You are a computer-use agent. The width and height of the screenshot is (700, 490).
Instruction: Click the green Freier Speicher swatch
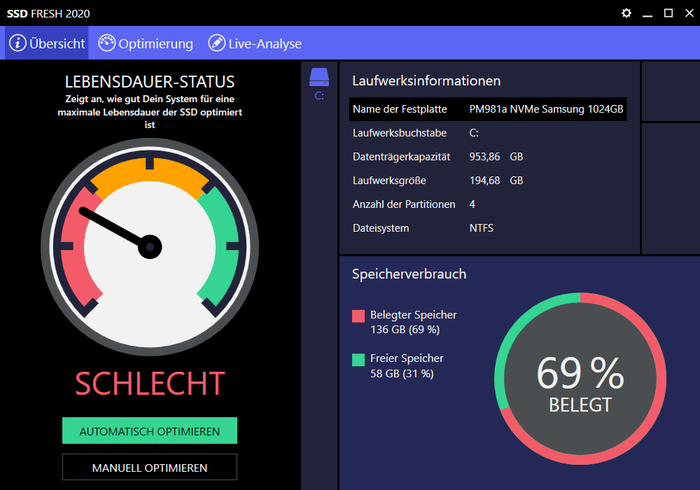pos(358,360)
